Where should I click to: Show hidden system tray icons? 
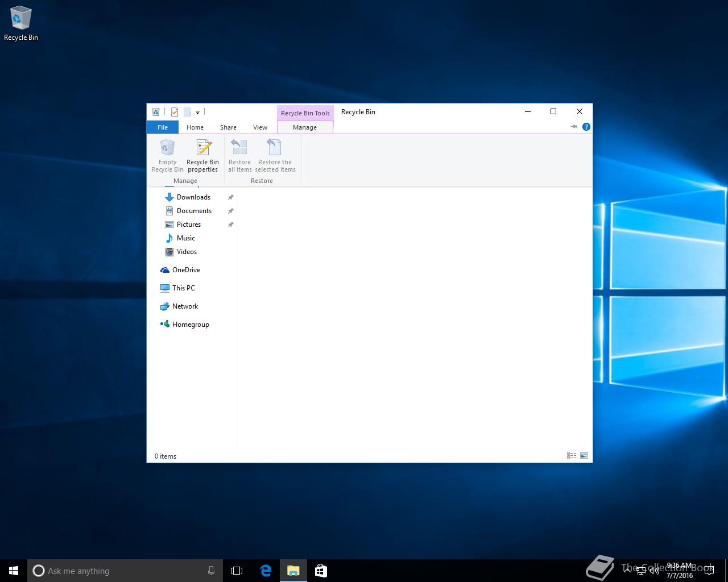pyautogui.click(x=627, y=571)
